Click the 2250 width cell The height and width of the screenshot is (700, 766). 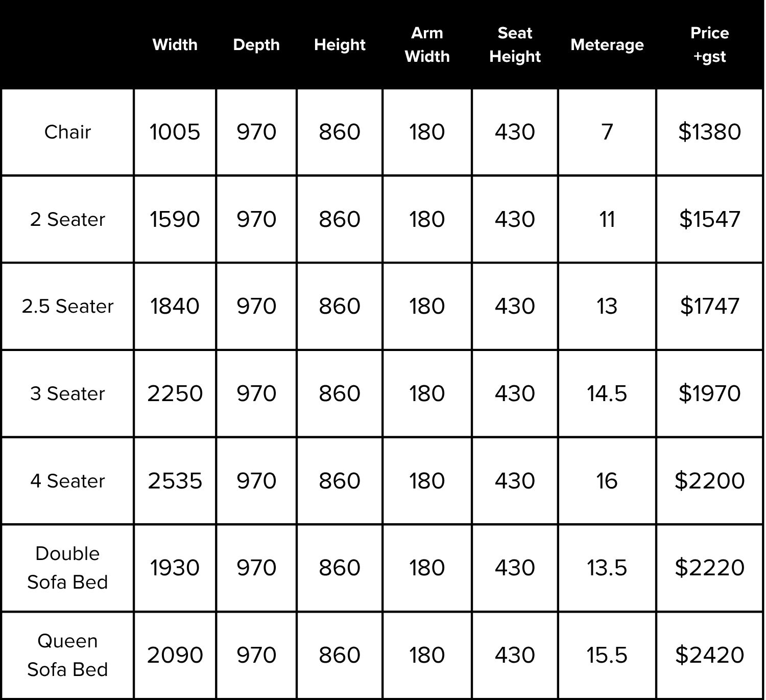[x=175, y=393]
